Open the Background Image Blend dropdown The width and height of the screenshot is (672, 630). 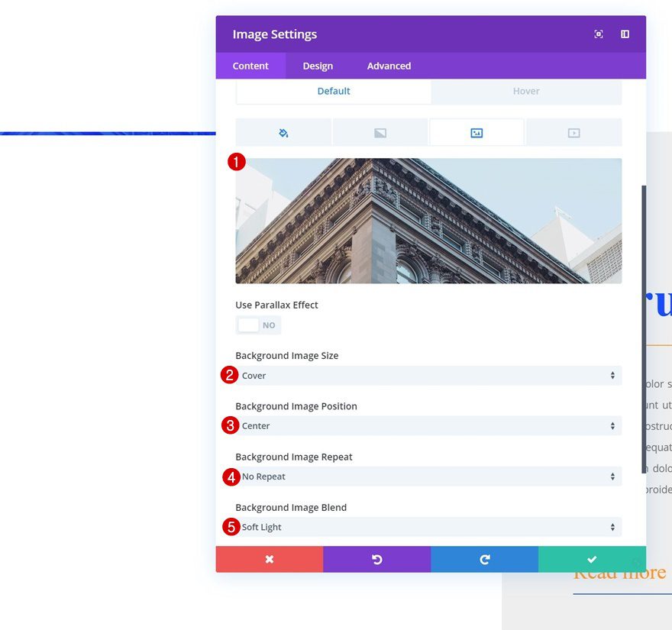428,526
